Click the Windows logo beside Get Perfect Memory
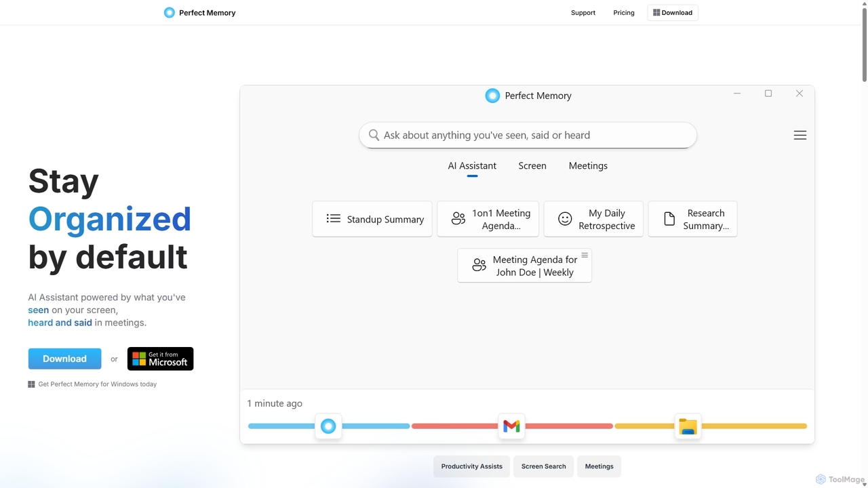Viewport: 868px width, 488px height. coord(31,384)
